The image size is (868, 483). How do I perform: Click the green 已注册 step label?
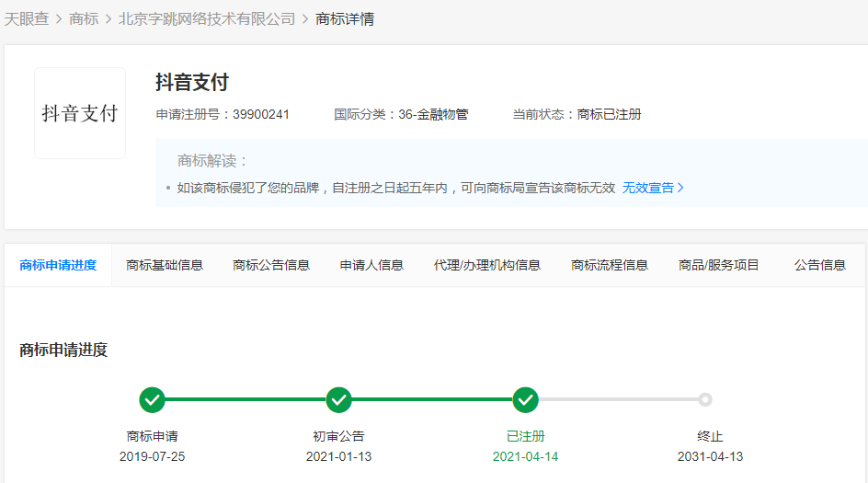click(525, 436)
